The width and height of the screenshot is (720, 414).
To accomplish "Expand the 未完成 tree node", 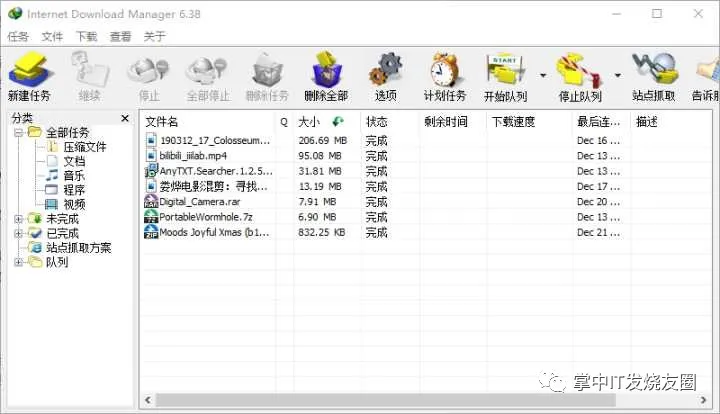I will pos(19,219).
